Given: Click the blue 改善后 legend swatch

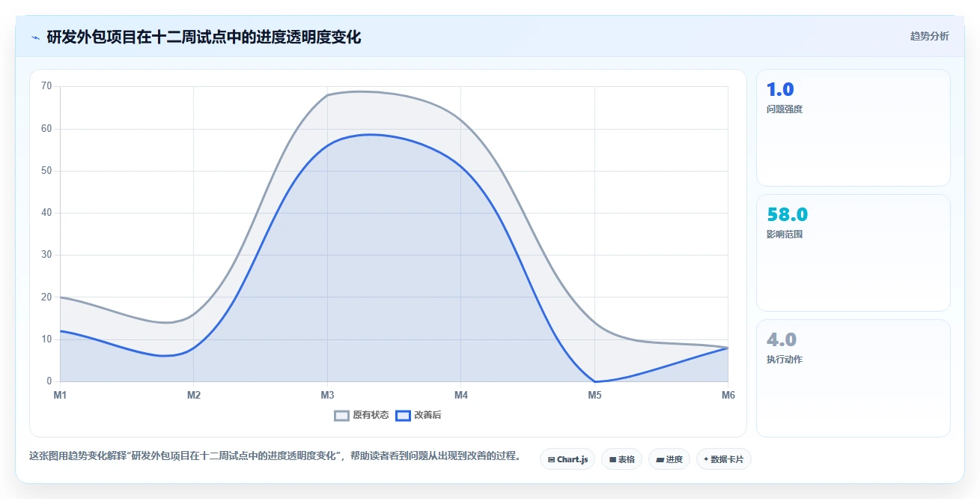Looking at the screenshot, I should 404,415.
